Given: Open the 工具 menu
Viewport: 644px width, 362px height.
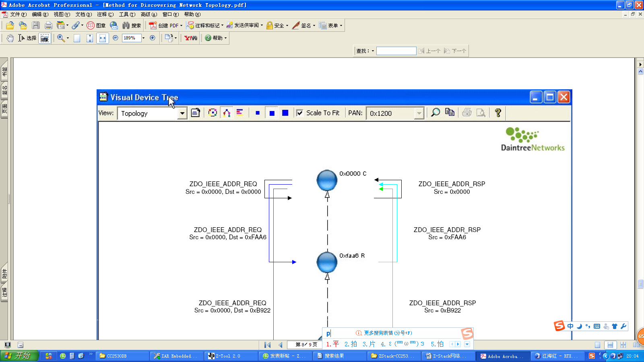Looking at the screenshot, I should (127, 14).
